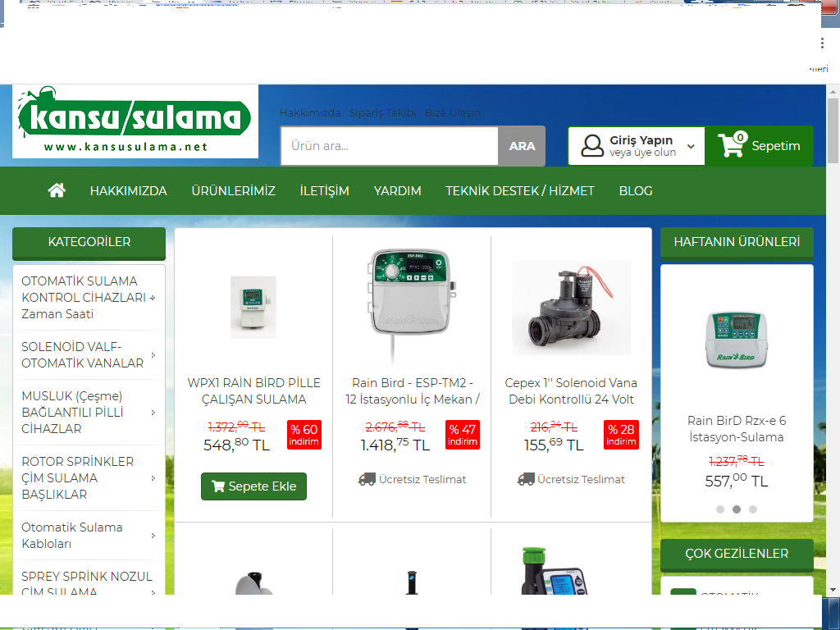Click the % 60 indirim badge

coord(304,435)
